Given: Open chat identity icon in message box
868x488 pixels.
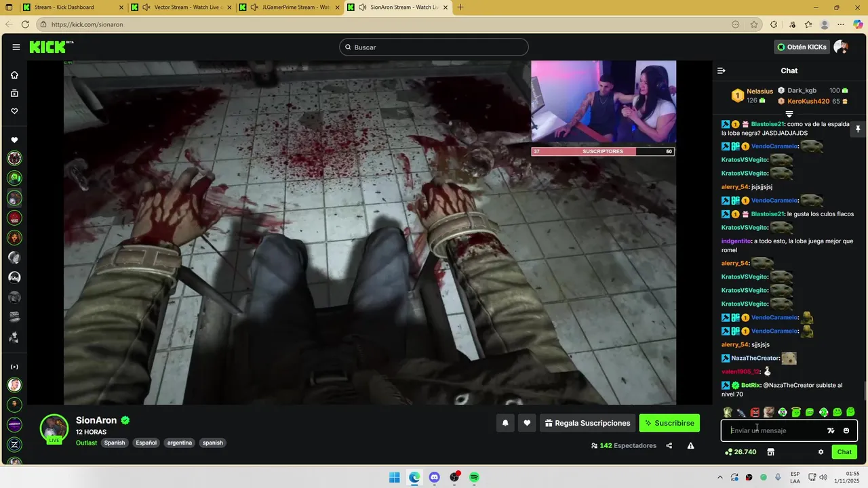Looking at the screenshot, I should (x=831, y=430).
